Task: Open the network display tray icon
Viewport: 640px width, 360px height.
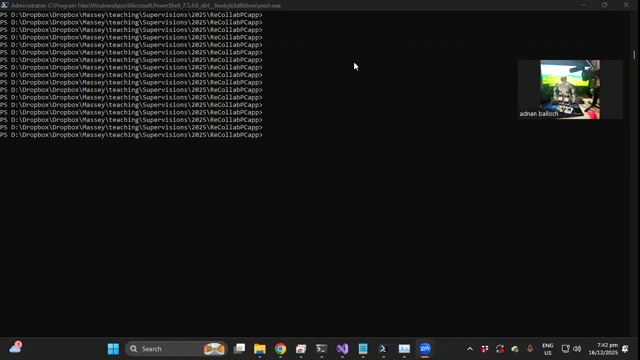Action: point(565,349)
